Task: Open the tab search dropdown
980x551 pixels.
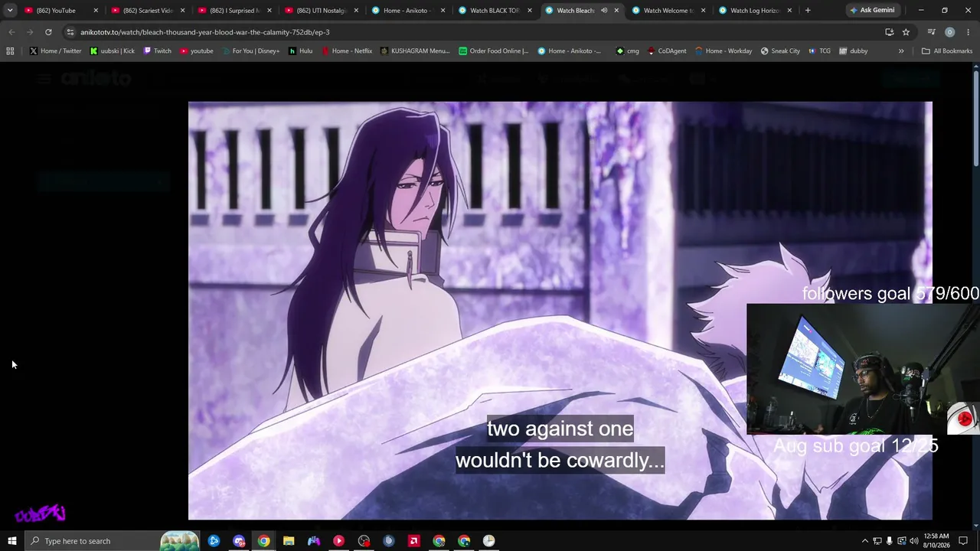Action: [10, 10]
